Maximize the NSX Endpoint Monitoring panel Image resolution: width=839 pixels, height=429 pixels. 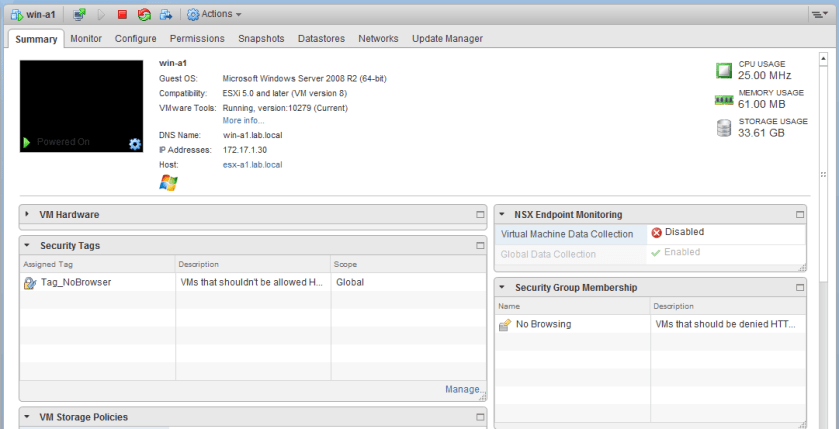click(799, 215)
